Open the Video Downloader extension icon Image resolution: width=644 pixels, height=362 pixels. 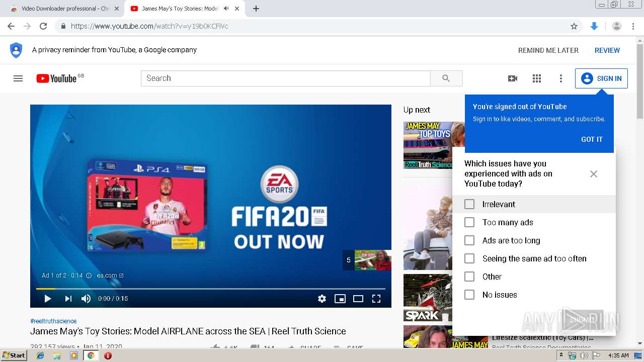click(594, 26)
